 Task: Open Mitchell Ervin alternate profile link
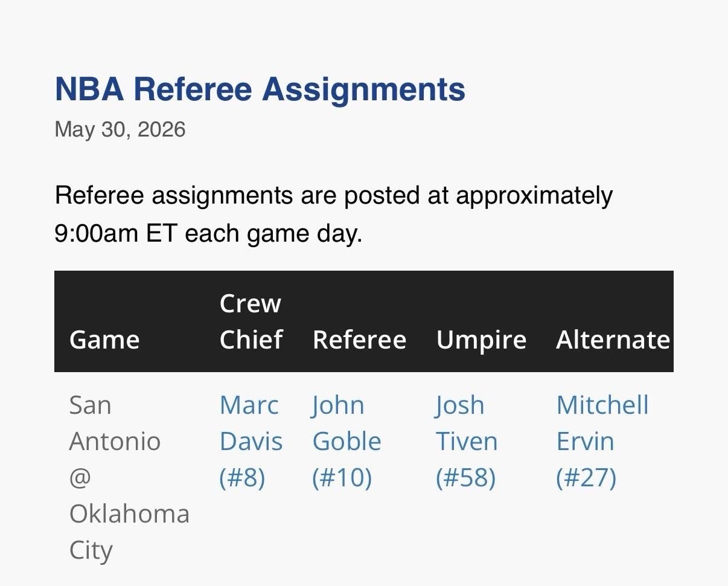tap(602, 441)
